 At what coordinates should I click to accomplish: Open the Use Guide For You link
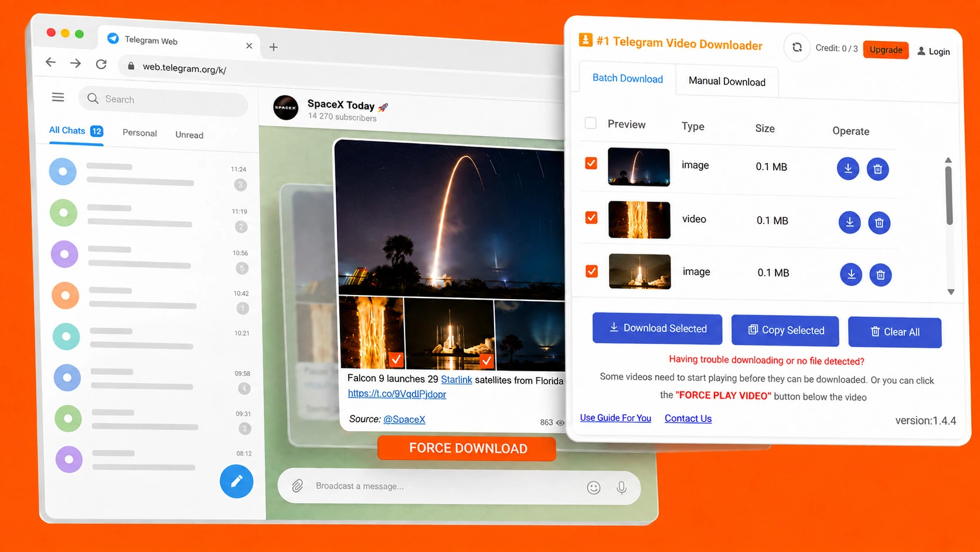[x=615, y=418]
